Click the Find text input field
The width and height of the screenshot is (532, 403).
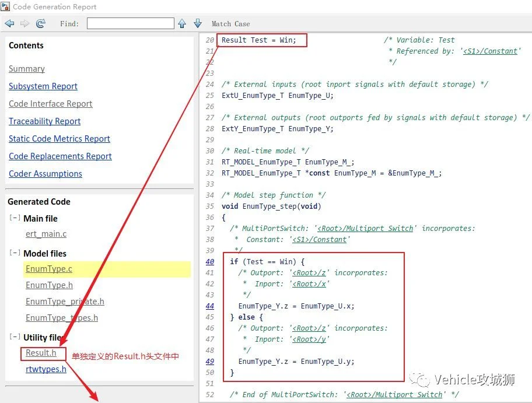(x=131, y=23)
